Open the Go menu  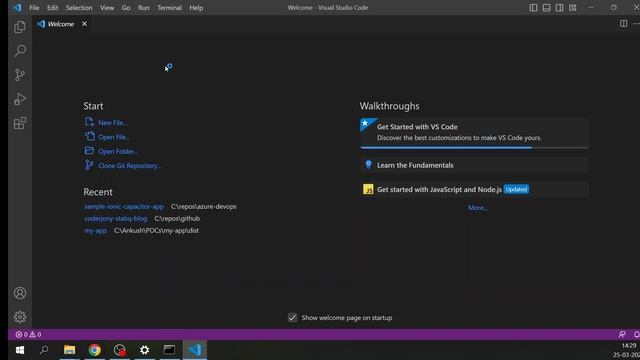126,8
